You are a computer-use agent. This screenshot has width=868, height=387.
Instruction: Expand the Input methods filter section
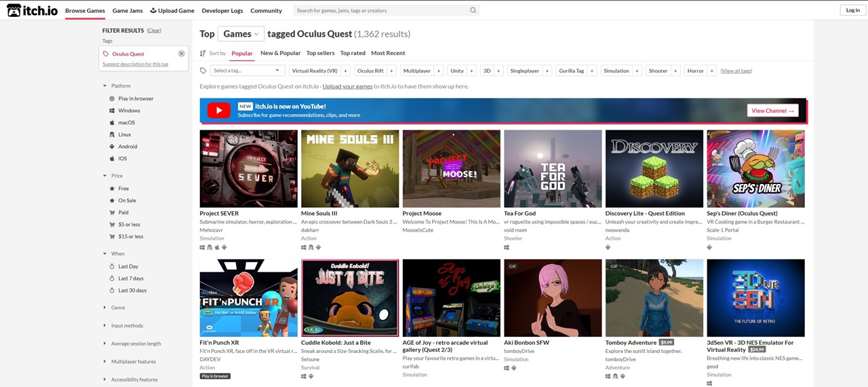pos(123,326)
